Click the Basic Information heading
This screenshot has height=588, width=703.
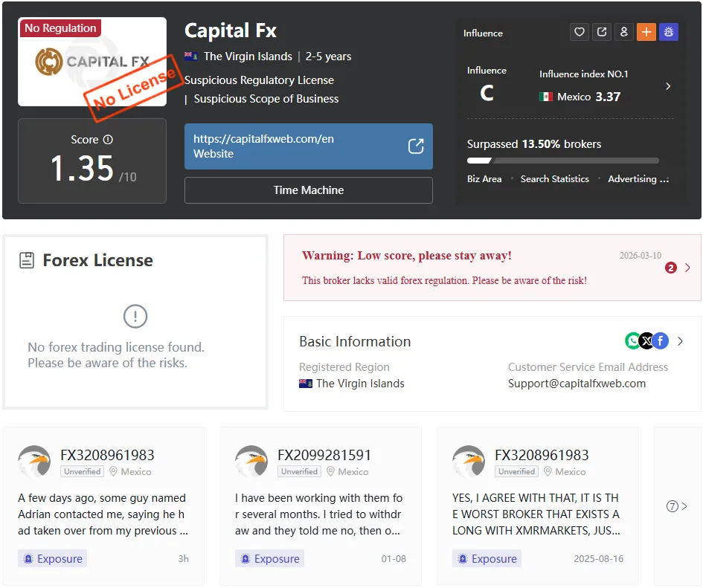355,341
